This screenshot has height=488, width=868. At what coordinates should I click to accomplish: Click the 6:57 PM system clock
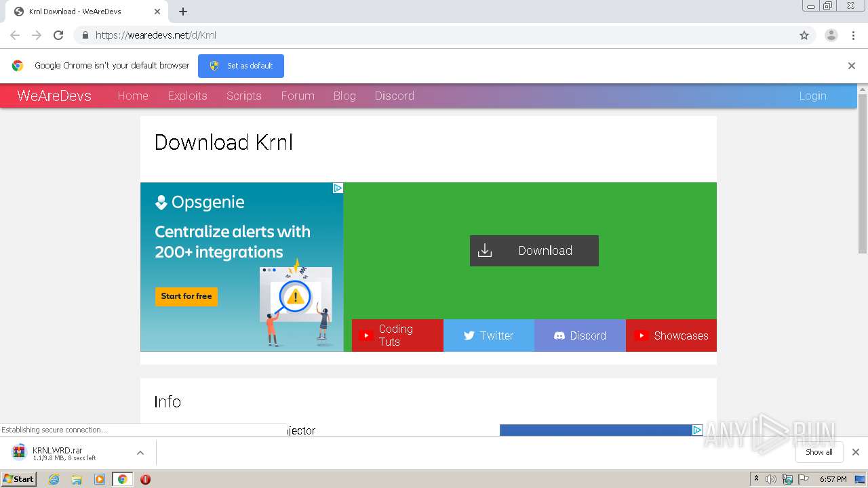coord(833,479)
